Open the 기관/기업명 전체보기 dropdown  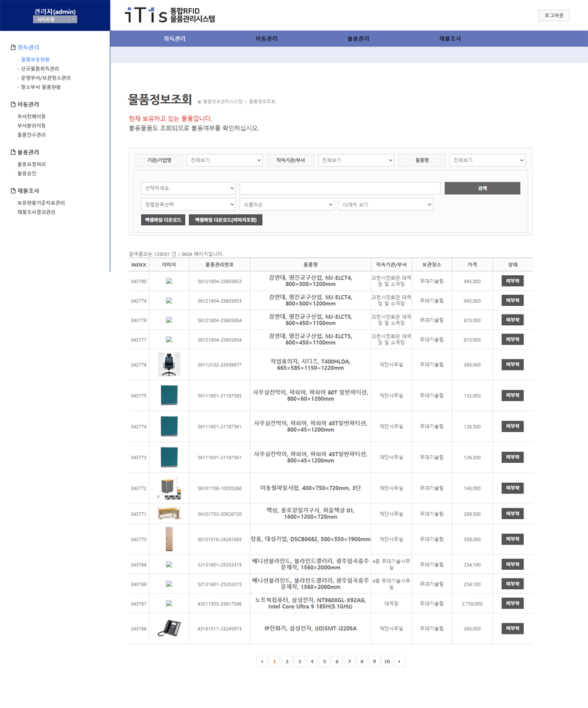click(225, 160)
